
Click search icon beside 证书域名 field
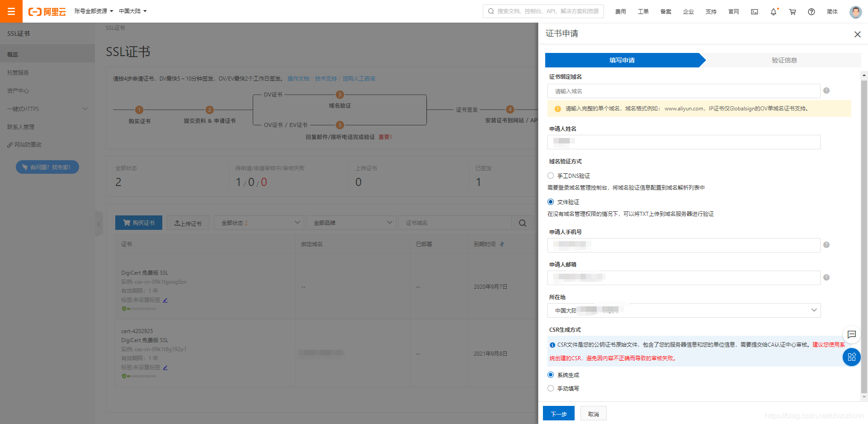pos(523,223)
